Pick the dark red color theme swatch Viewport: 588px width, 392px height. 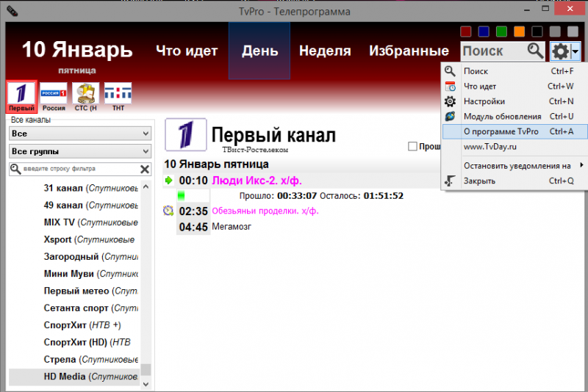click(x=465, y=32)
